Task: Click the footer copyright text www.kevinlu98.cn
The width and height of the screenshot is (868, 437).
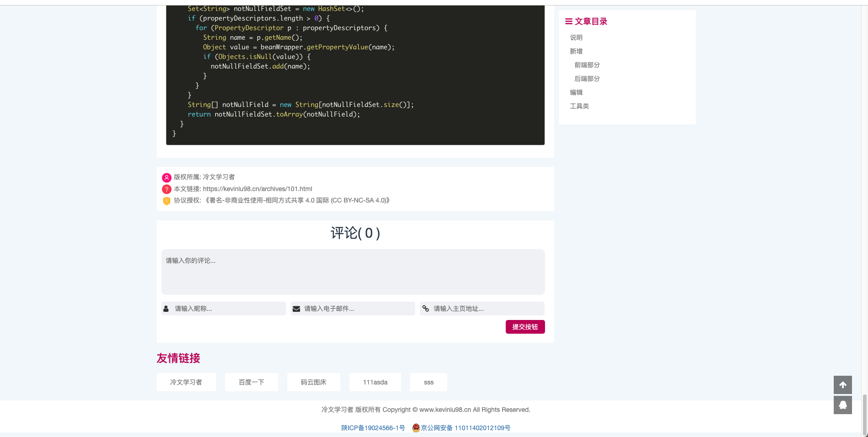Action: click(425, 410)
